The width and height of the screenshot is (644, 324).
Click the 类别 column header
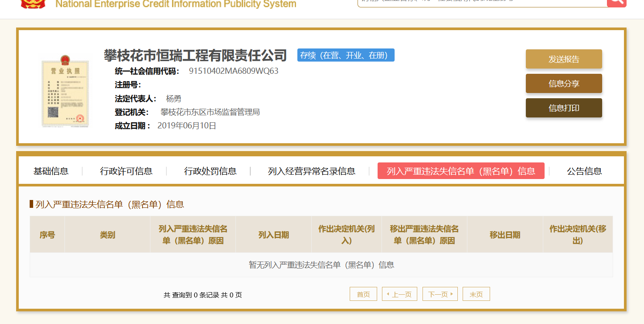[108, 234]
